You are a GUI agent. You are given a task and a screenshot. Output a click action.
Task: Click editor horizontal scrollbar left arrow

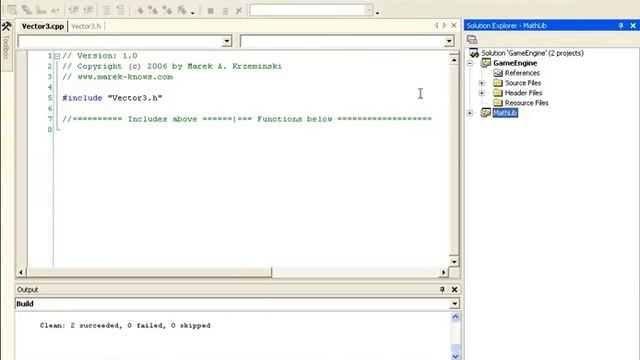[21, 272]
